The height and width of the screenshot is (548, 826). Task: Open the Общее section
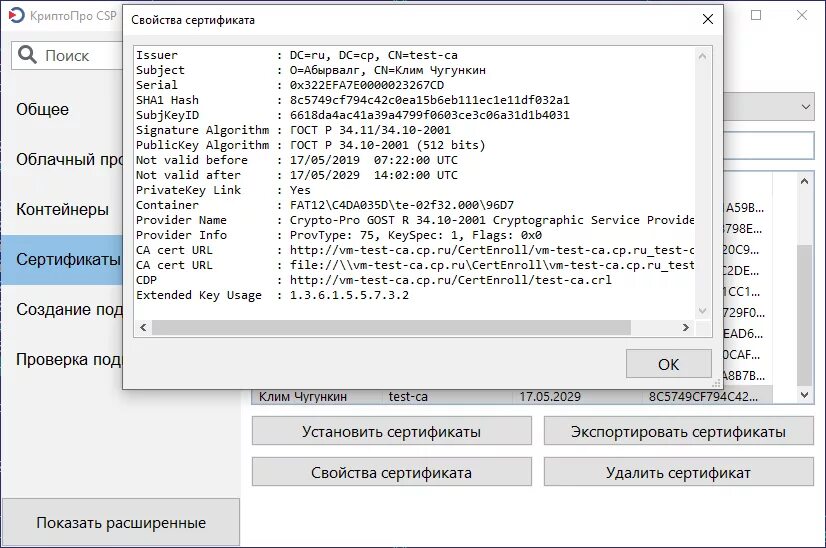(62, 109)
